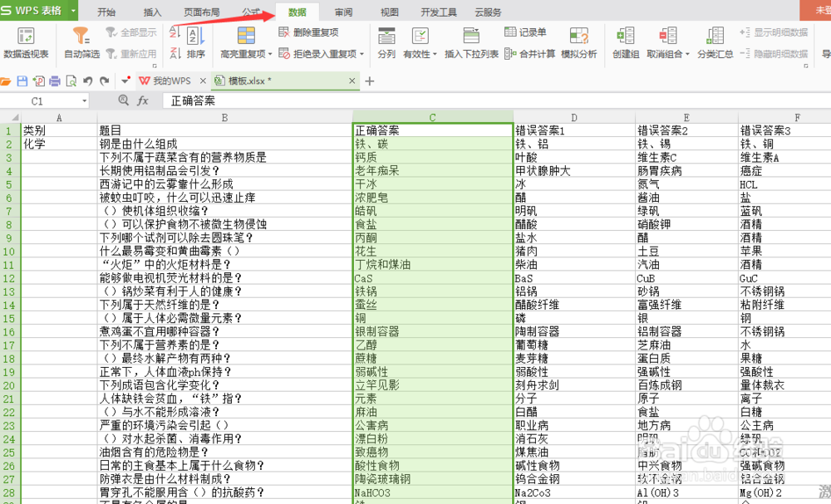831x504 pixels.
Task: Click the 创建组 create group icon
Action: [x=624, y=42]
